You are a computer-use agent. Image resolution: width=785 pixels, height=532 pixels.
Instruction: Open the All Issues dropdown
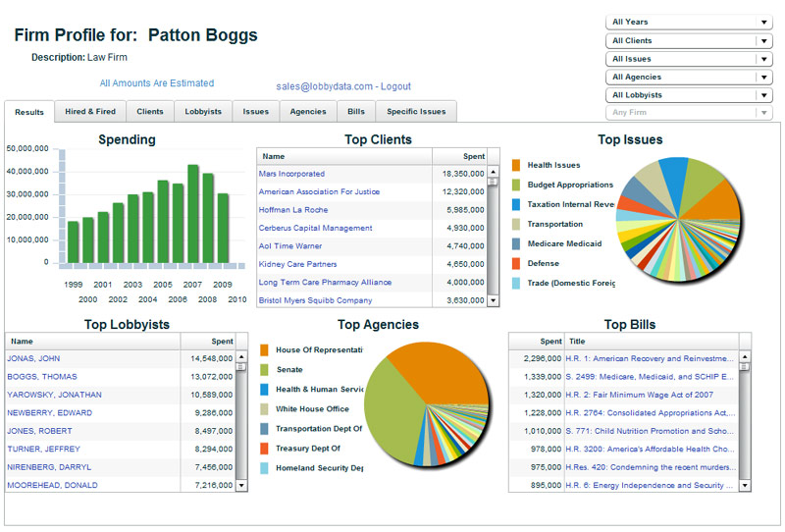(x=689, y=59)
